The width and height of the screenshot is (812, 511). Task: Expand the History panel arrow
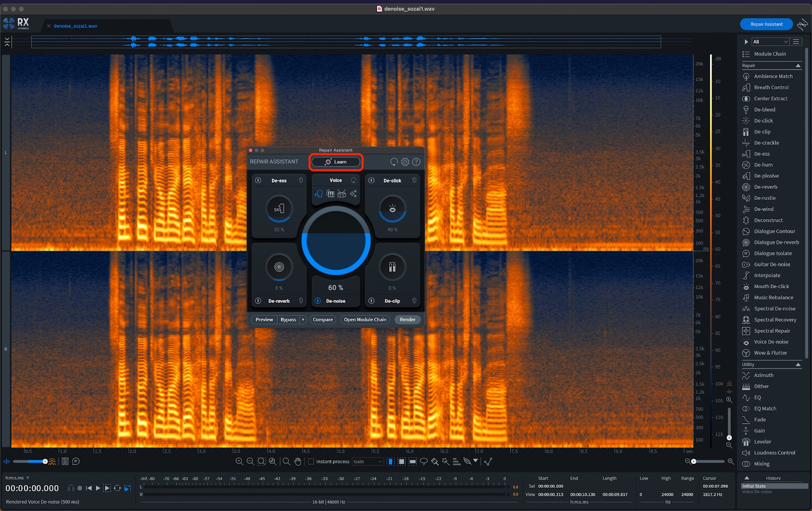click(747, 478)
